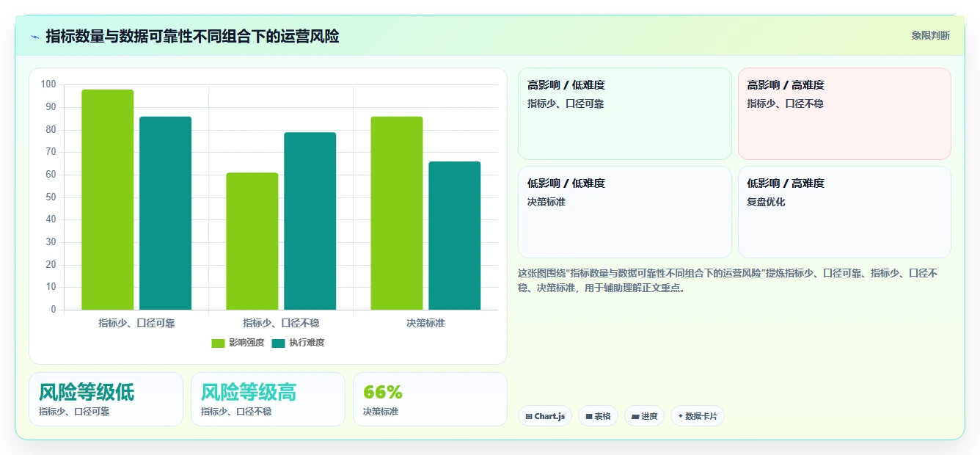Viewport: 980px width, 455px height.
Task: Click the x-axis label 指标少、口径可靠
Action: coord(136,323)
